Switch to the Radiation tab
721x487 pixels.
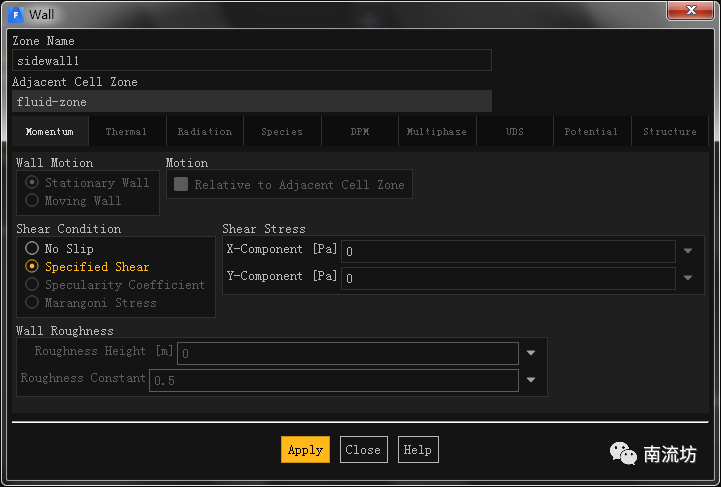click(x=205, y=132)
